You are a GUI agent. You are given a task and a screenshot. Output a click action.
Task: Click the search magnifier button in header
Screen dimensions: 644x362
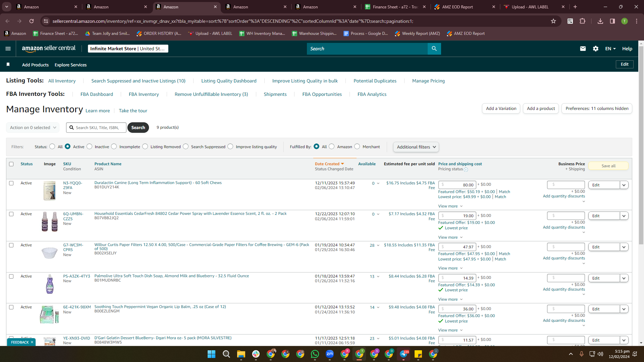434,49
